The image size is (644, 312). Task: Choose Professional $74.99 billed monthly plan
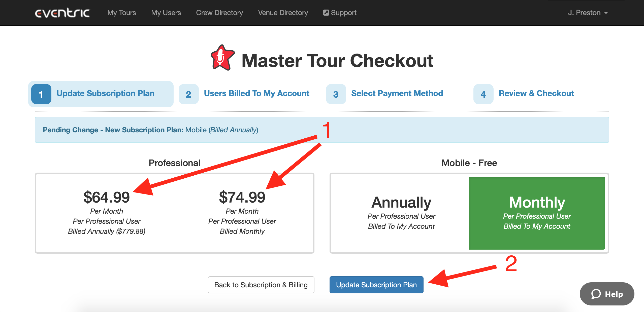[x=242, y=213]
